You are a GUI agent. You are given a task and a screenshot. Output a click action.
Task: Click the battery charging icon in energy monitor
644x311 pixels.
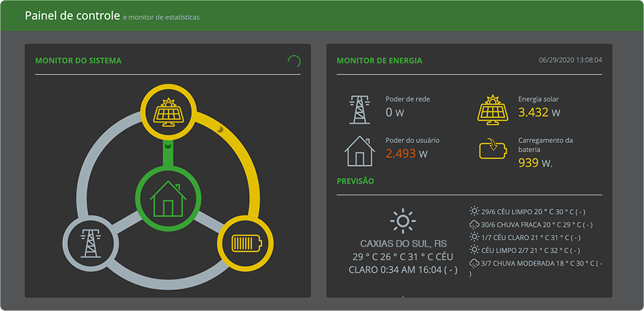coord(493,150)
